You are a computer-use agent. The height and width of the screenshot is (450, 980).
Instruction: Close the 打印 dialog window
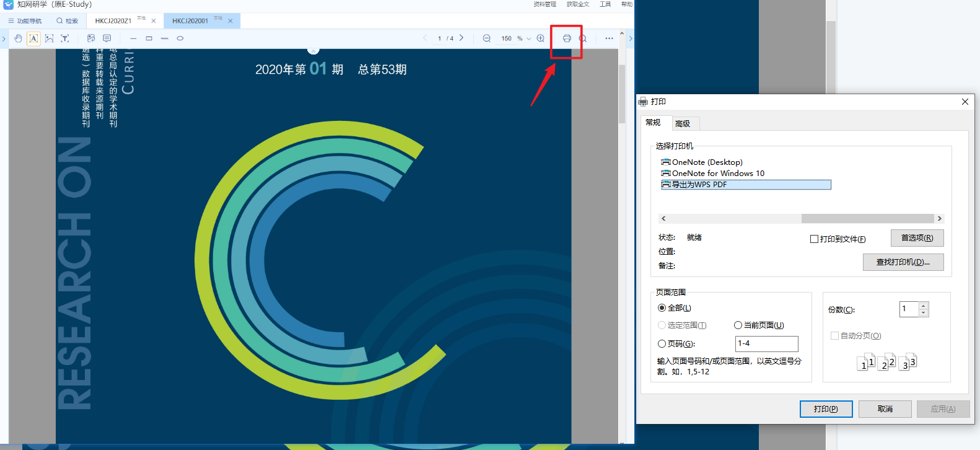click(x=965, y=102)
